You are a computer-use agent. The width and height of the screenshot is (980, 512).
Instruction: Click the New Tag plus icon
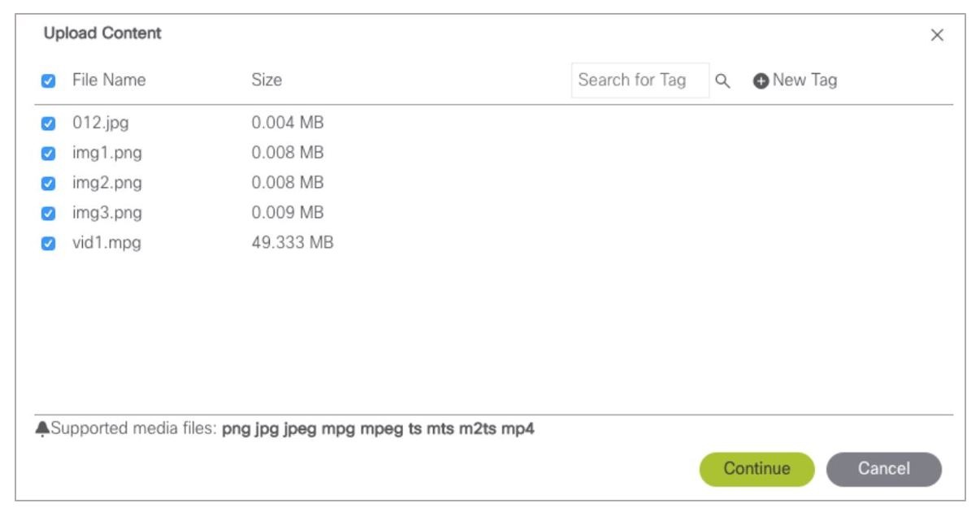(761, 81)
